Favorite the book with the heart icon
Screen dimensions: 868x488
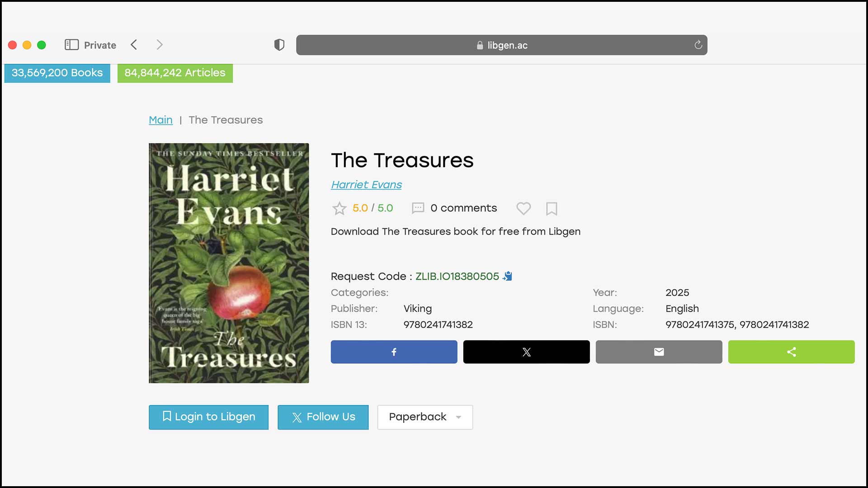pyautogui.click(x=523, y=208)
